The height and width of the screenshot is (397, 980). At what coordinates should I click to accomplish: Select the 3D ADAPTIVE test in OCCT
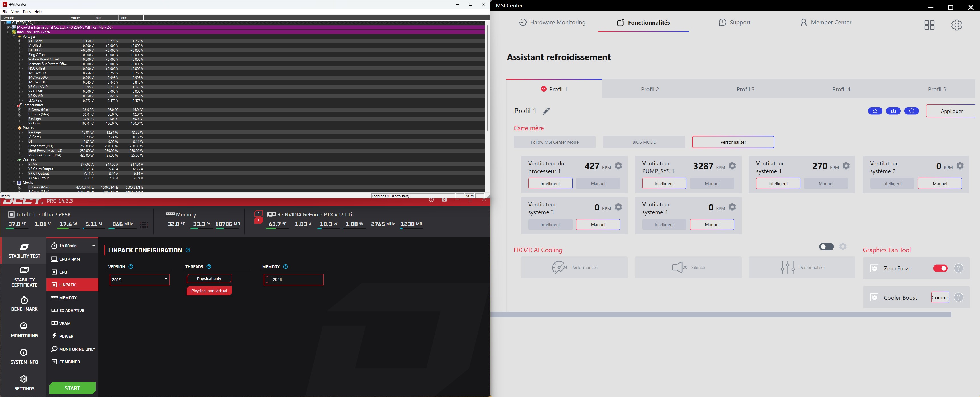[x=72, y=311]
